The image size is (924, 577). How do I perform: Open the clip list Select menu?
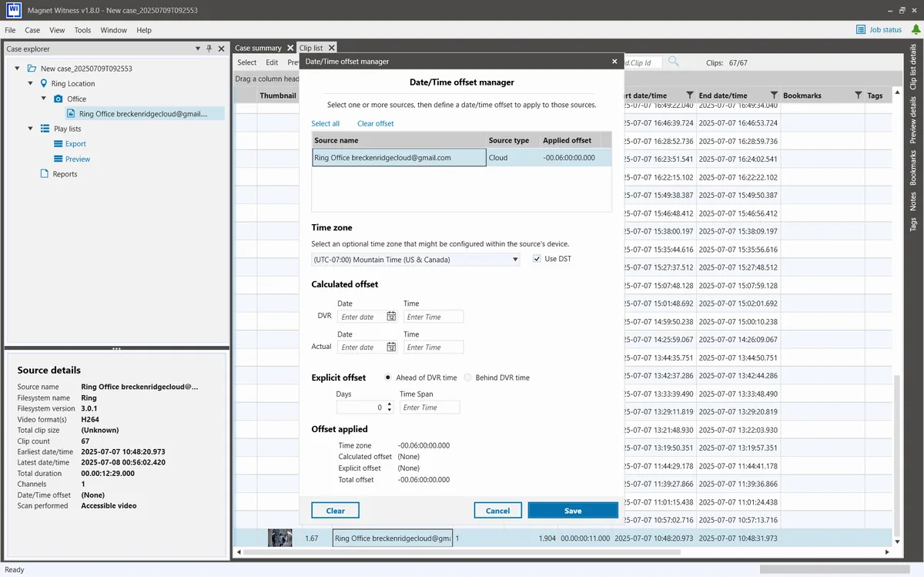click(246, 62)
